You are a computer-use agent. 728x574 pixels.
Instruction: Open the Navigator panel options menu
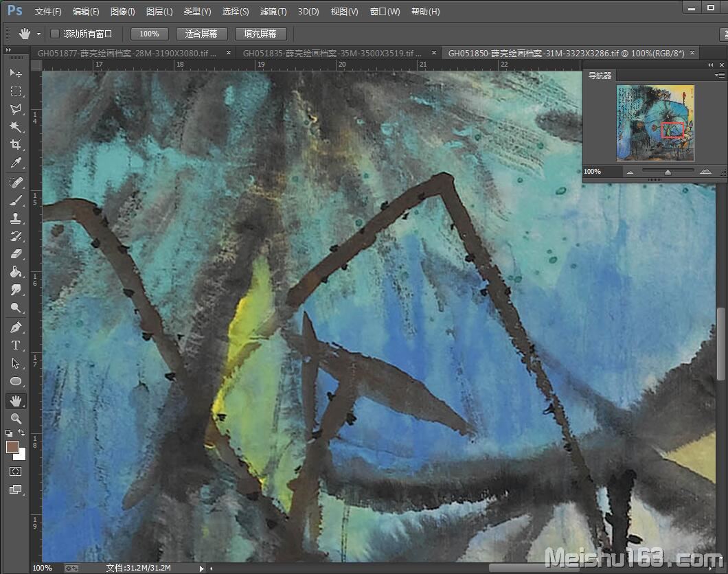pyautogui.click(x=720, y=75)
